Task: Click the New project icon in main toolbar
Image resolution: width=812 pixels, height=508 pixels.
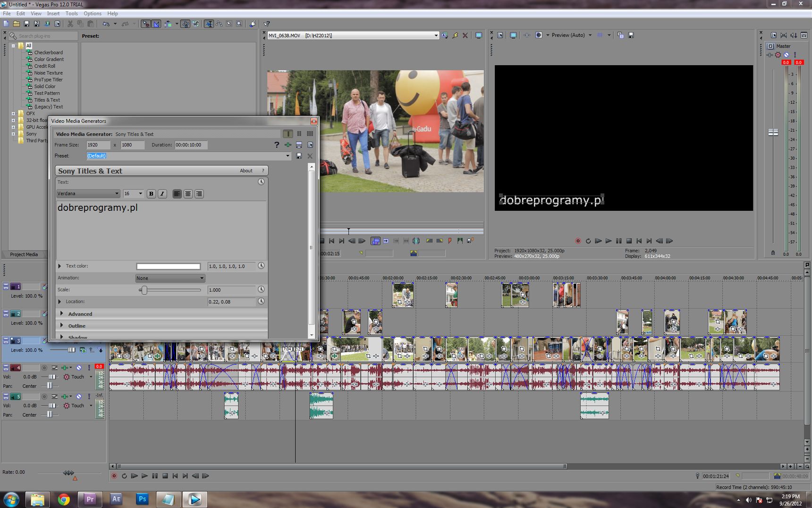Action: point(6,24)
